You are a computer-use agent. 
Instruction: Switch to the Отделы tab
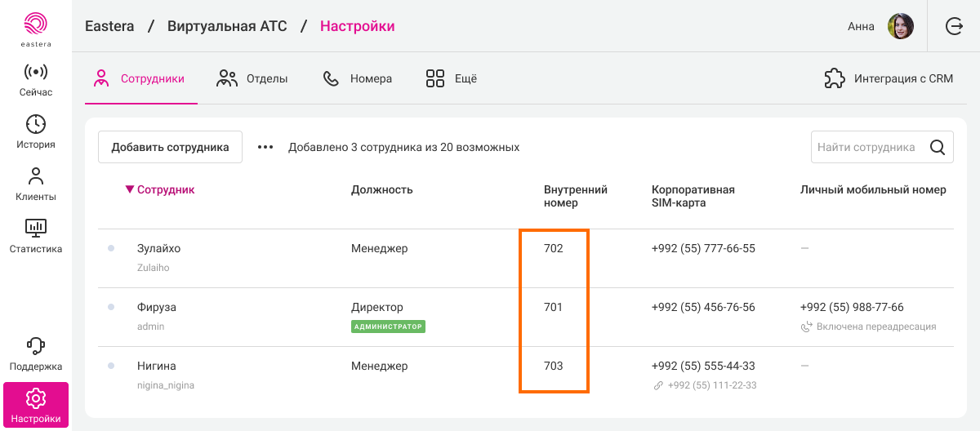(x=252, y=79)
